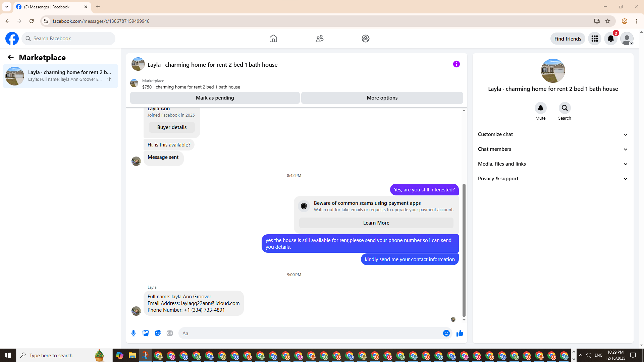The image size is (644, 362).
Task: Open the volume control in system tray
Action: coord(589,355)
